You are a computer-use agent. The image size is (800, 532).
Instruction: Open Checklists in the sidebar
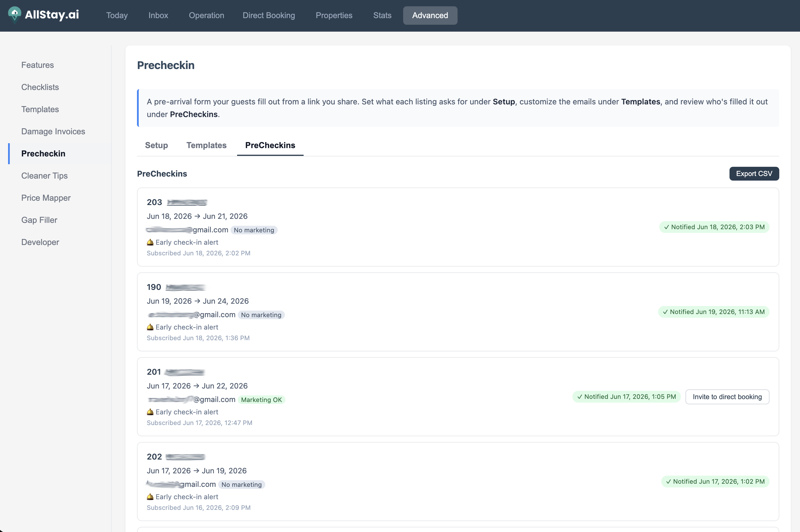point(40,87)
